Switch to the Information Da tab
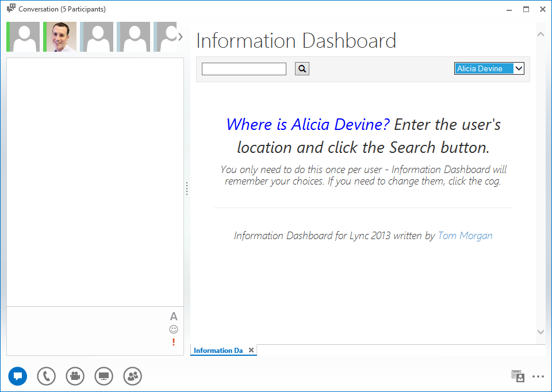 pyautogui.click(x=218, y=351)
